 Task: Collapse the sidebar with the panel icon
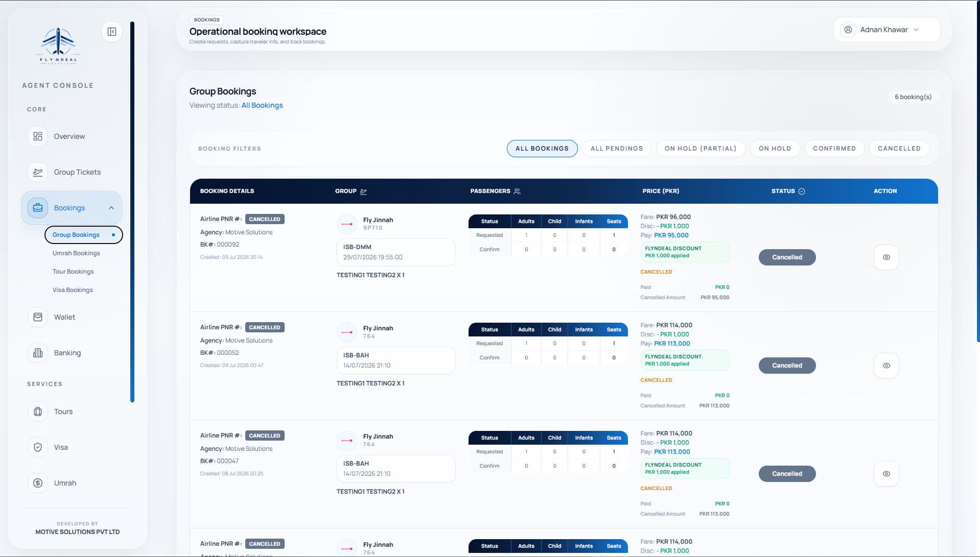click(112, 32)
